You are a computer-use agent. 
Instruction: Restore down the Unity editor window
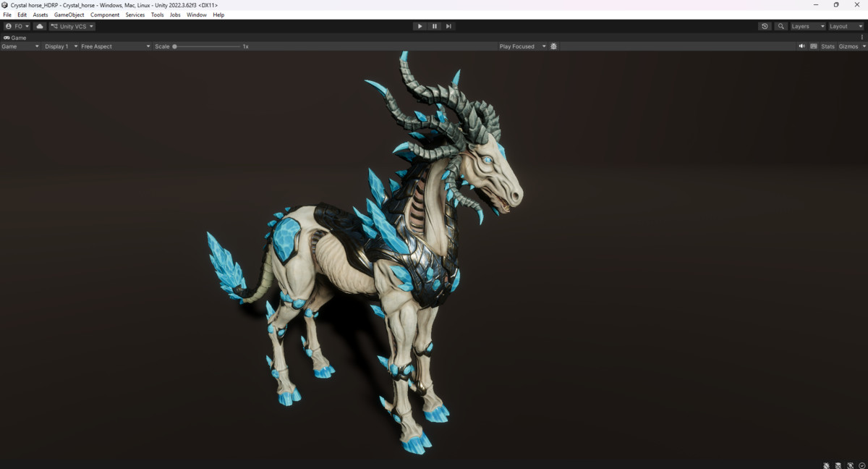coord(836,5)
